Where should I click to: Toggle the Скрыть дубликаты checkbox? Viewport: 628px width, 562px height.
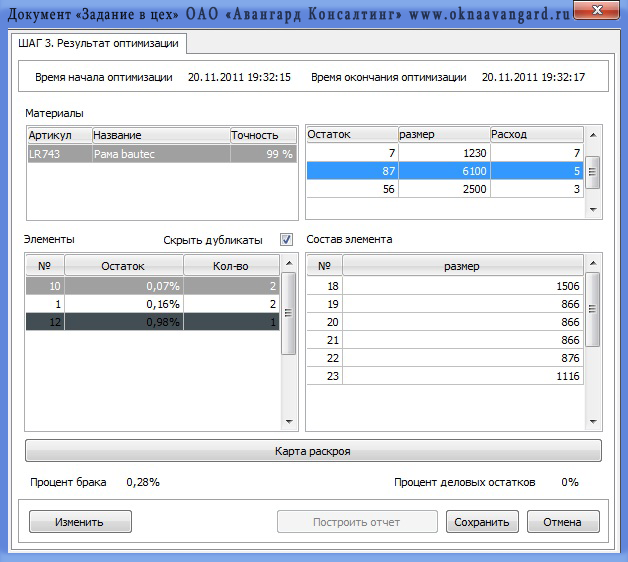287,240
